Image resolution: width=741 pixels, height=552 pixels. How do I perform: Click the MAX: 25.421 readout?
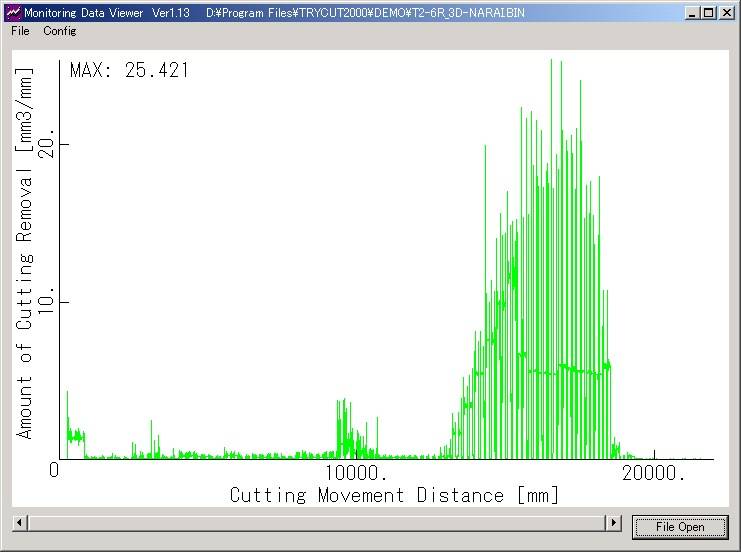coord(129,70)
